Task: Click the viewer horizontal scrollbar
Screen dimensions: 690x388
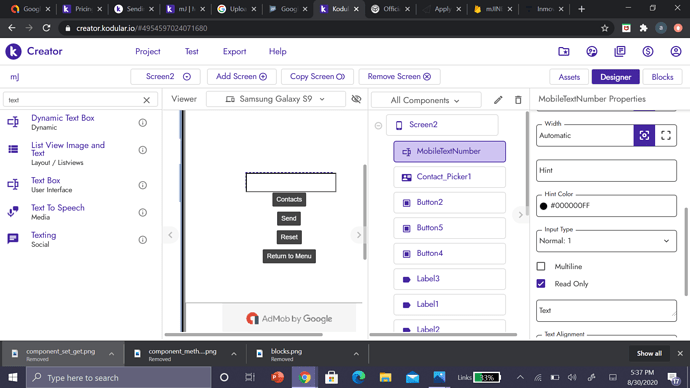Action: pos(243,335)
